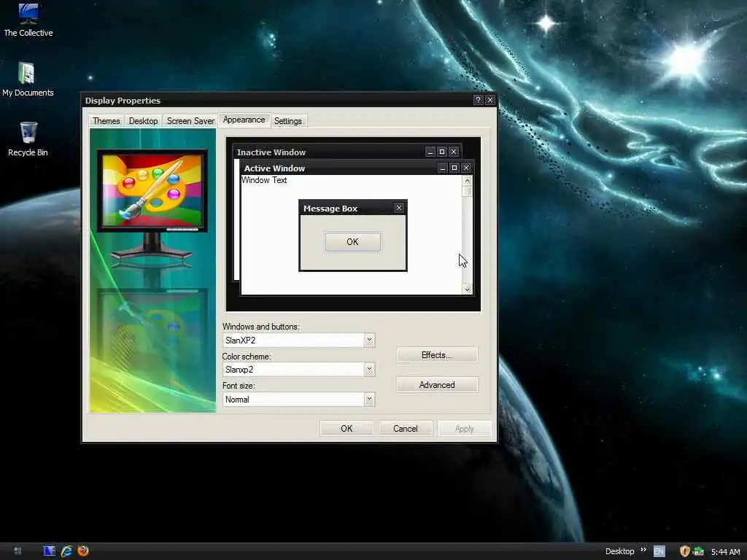Click the Inactive Window maximize icon in preview
The height and width of the screenshot is (560, 747).
(441, 152)
